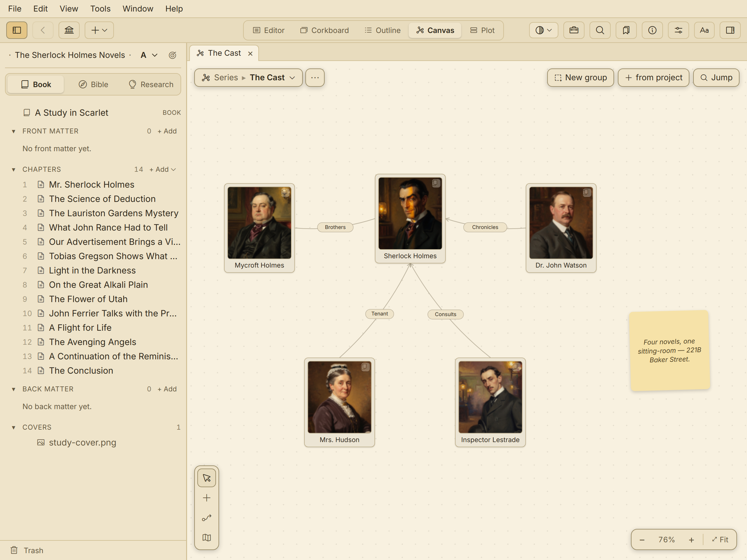
Task: Select the canvas pointer tool
Action: pos(207,478)
